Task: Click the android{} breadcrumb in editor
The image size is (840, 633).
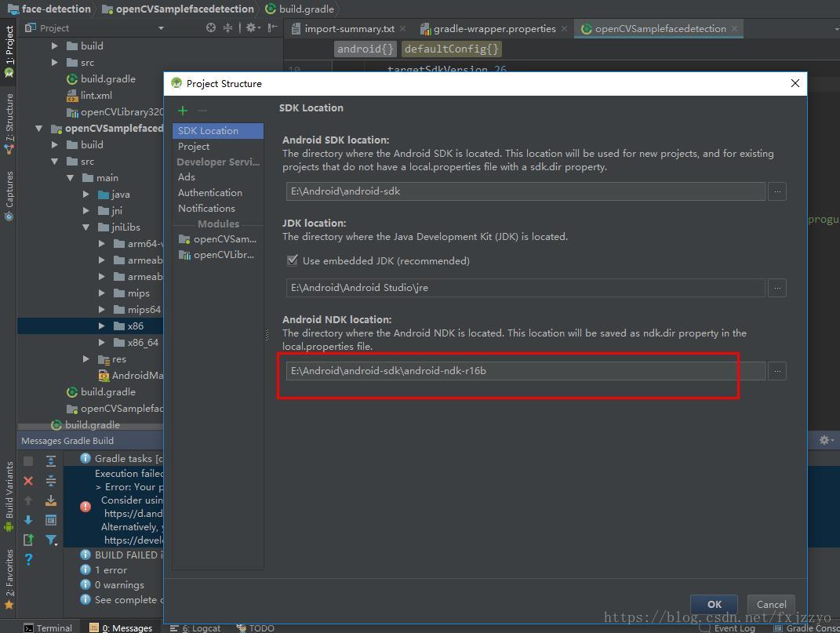Action: 365,49
